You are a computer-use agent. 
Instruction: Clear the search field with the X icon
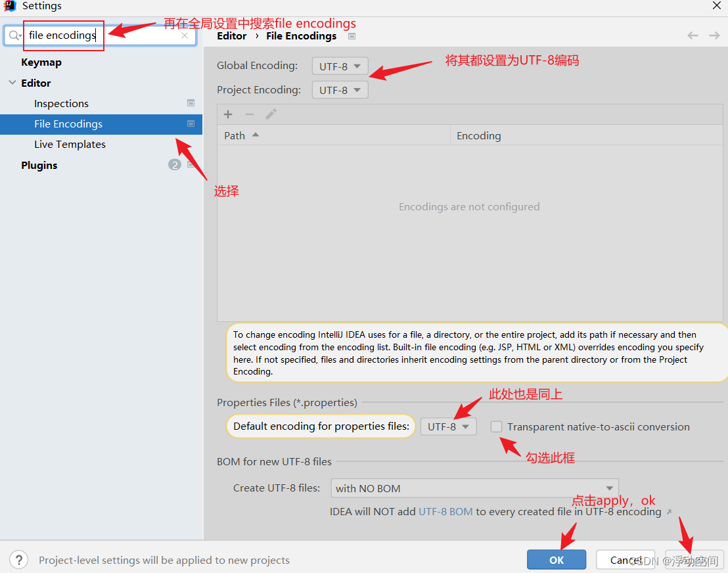tap(185, 35)
